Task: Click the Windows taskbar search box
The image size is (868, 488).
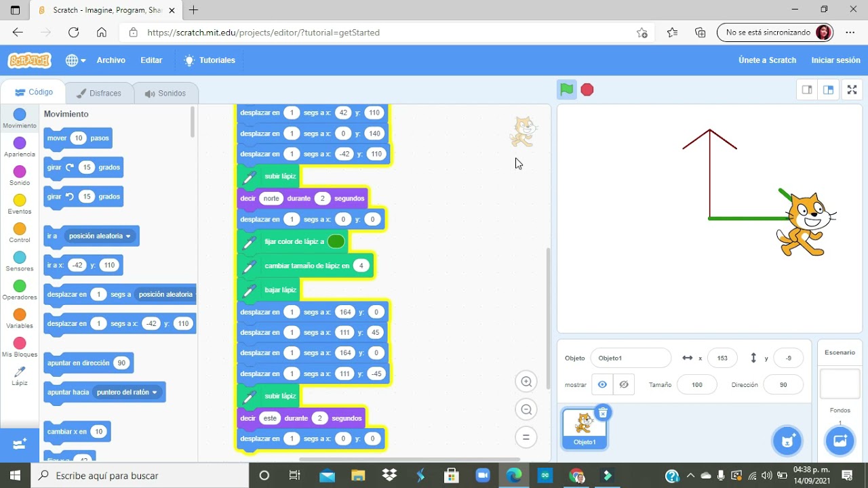Action: point(141,475)
